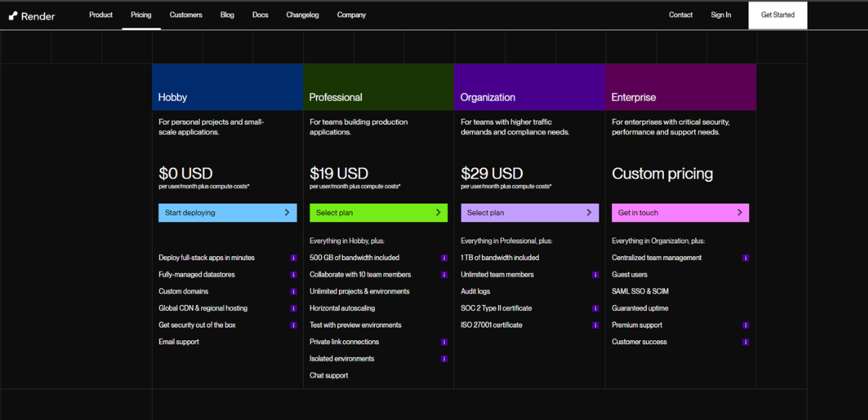
Task: Click the Professional plan header
Action: click(x=378, y=87)
